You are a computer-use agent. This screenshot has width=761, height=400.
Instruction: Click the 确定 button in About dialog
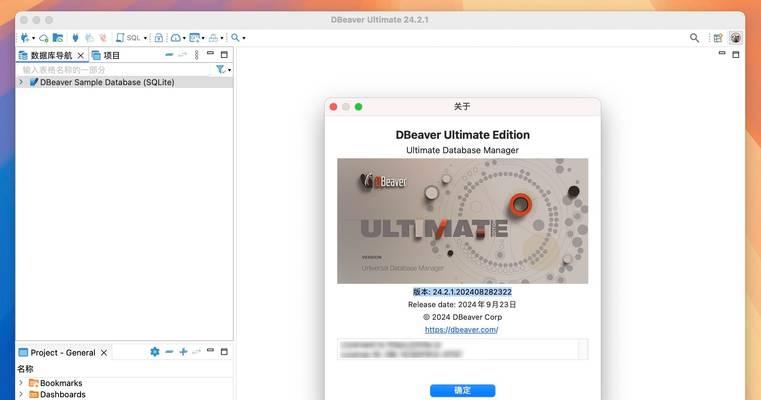463,390
